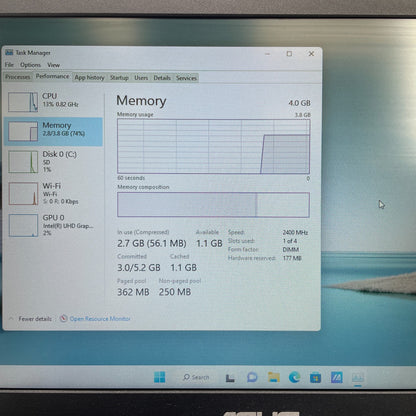Click the In use 2.7 GB value
Image resolution: width=416 pixels, height=416 pixels.
(x=152, y=243)
